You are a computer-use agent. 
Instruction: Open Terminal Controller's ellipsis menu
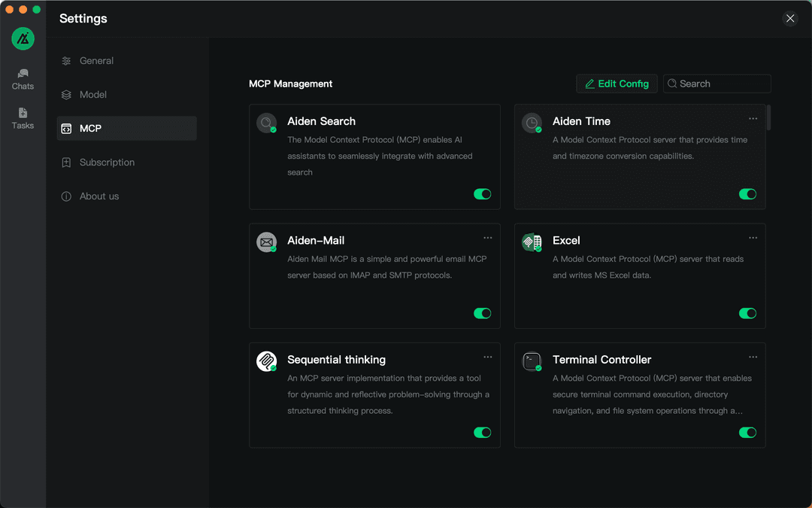click(753, 357)
